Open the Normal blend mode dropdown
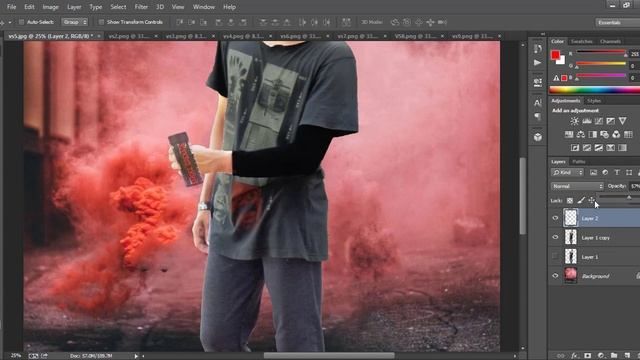This screenshot has width=640, height=360. tap(577, 186)
